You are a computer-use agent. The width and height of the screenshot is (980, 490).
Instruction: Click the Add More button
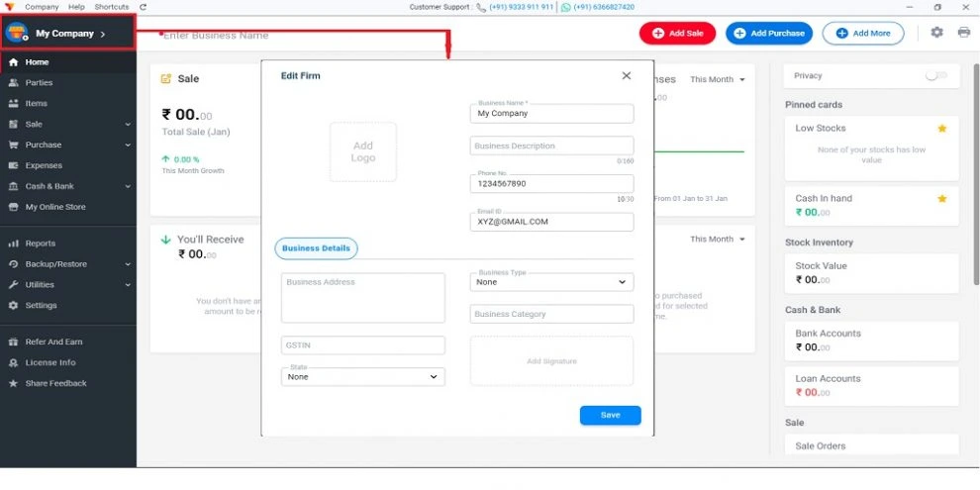(863, 33)
